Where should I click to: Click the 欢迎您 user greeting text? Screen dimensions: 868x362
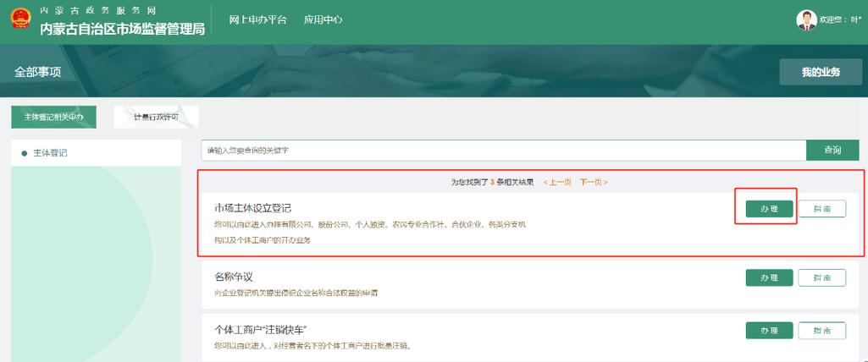(840, 20)
